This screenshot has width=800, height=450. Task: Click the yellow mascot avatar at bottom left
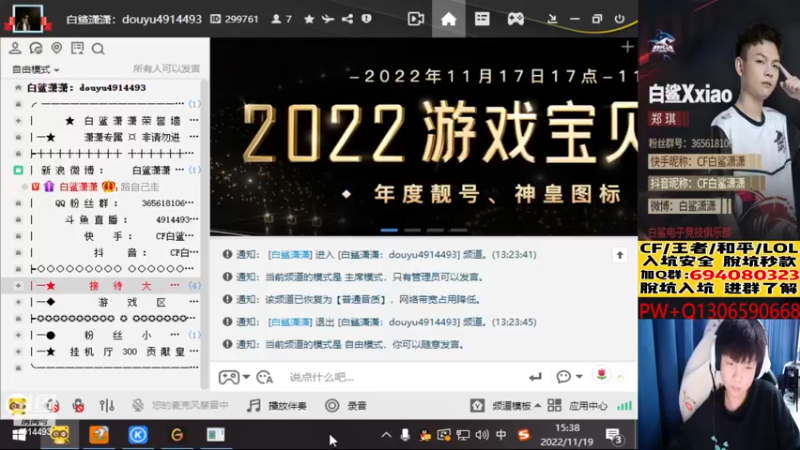[x=17, y=405]
